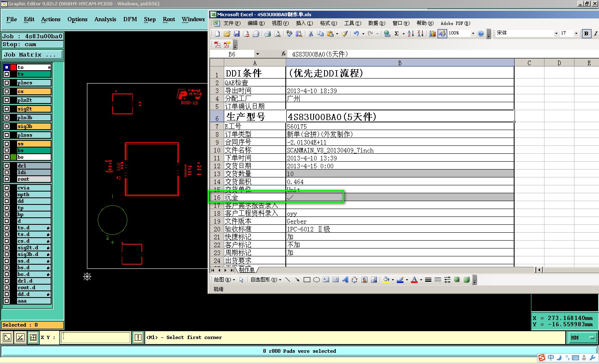The width and height of the screenshot is (599, 364).
Task: Open the Chart Wizard icon
Action: [433, 34]
